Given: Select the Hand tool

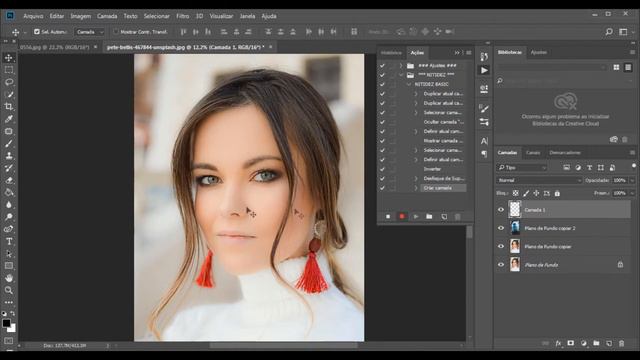Looking at the screenshot, I should click(x=9, y=278).
